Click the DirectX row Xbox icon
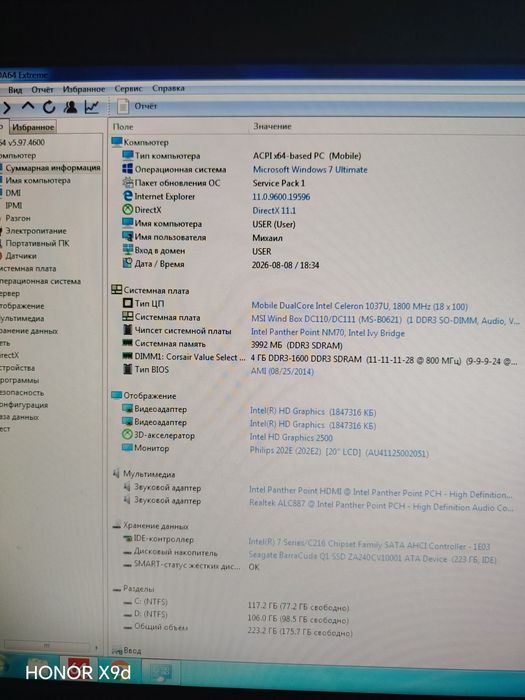Viewport: 525px width, 700px height. click(x=128, y=209)
